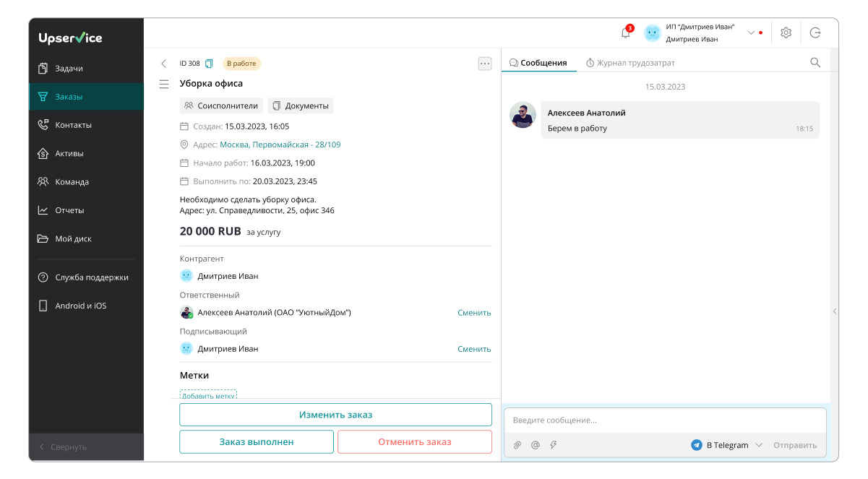Expand the account dropdown chevron

[x=751, y=33]
